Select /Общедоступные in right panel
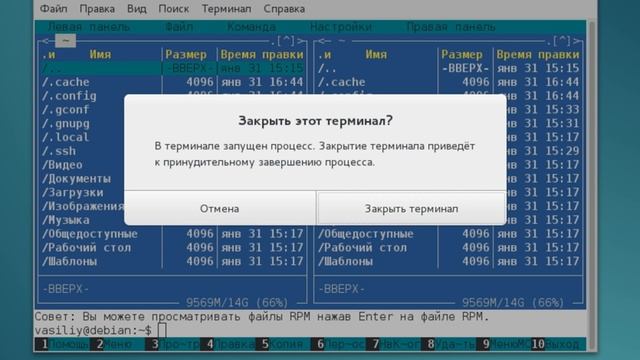640x360 pixels. 366,234
